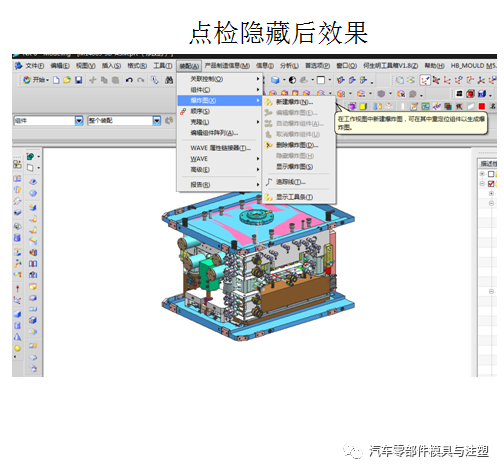Image resolution: width=504 pixels, height=473 pixels.
Task: Click the red up-arrow icon in left toolbar
Action: (x=17, y=288)
